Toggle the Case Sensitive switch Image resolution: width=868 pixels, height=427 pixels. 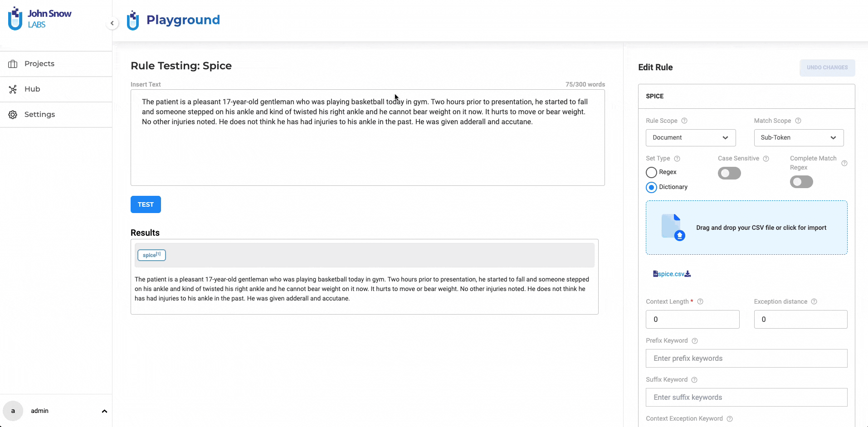pos(729,173)
